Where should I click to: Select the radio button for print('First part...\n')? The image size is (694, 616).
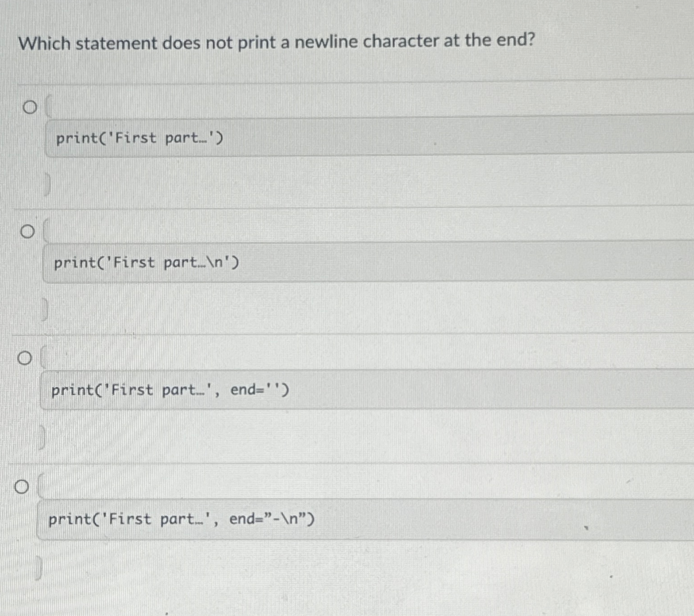tap(27, 232)
